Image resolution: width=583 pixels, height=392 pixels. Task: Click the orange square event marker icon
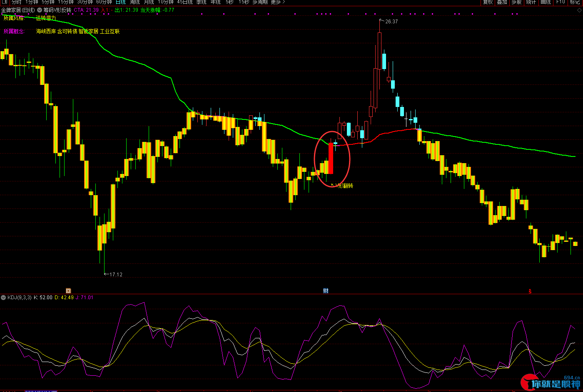pyautogui.click(x=68, y=291)
